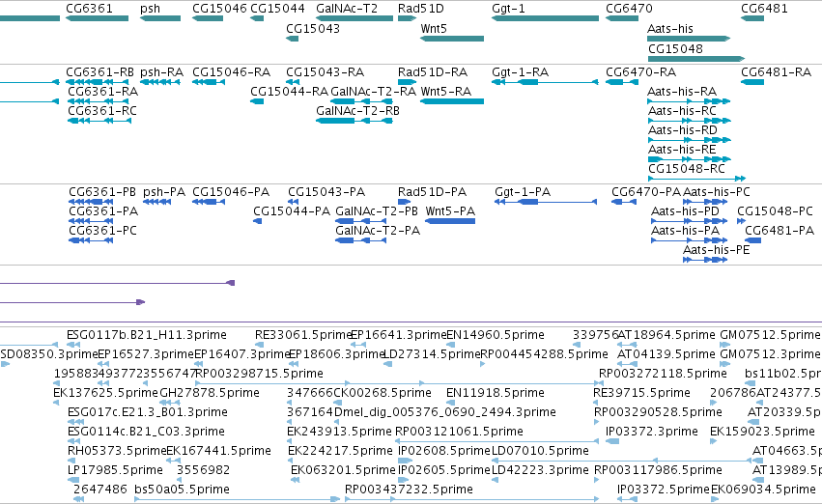Select the CG15046-PA protein label
Image resolution: width=822 pixels, height=504 pixels.
tap(231, 192)
